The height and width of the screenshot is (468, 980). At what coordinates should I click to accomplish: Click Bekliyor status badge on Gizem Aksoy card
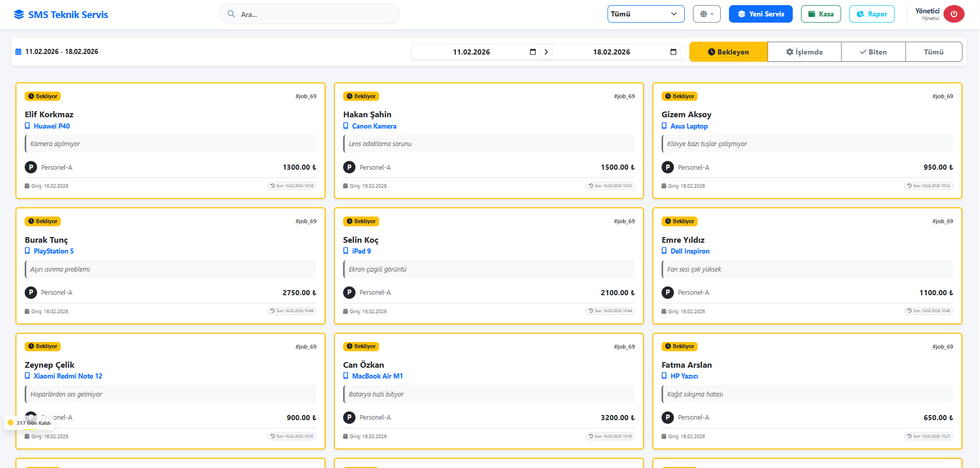680,96
